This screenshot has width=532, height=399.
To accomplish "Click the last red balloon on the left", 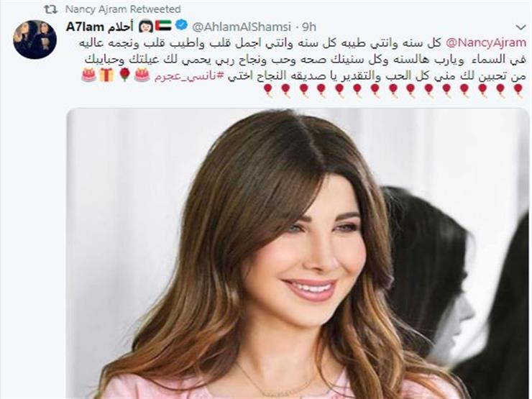I will pos(268,91).
